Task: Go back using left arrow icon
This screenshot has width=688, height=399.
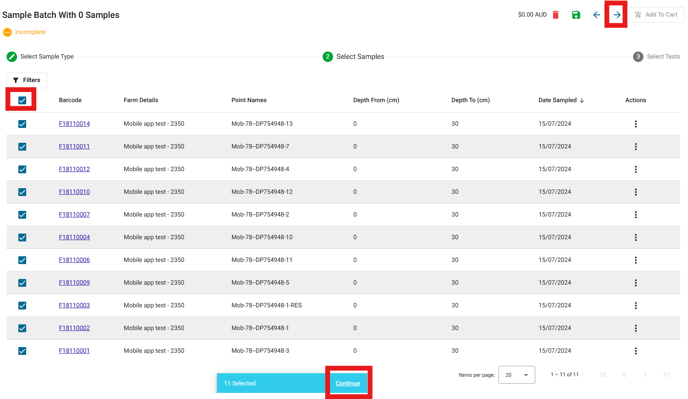Action: [596, 15]
